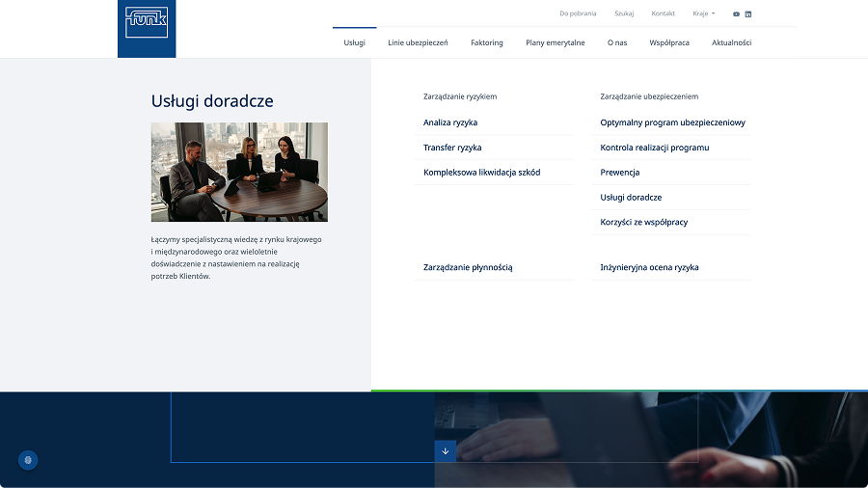
Task: Go to Inżynieryjna ocena ryzyka
Action: click(649, 267)
